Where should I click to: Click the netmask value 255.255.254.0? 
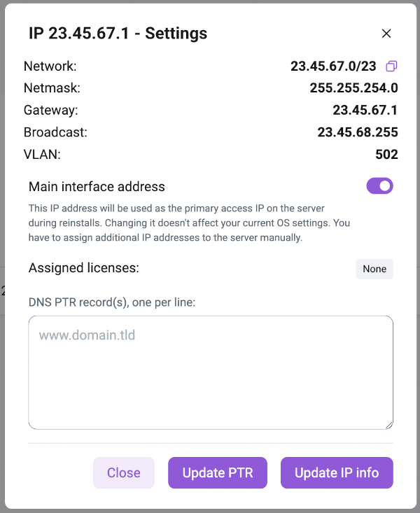[x=353, y=88]
